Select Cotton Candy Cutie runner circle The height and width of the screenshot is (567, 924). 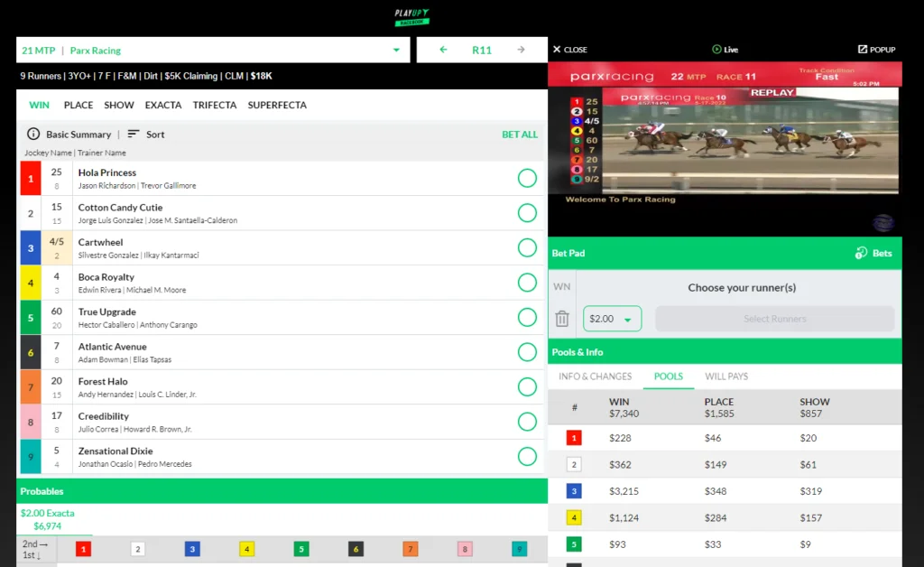point(527,213)
